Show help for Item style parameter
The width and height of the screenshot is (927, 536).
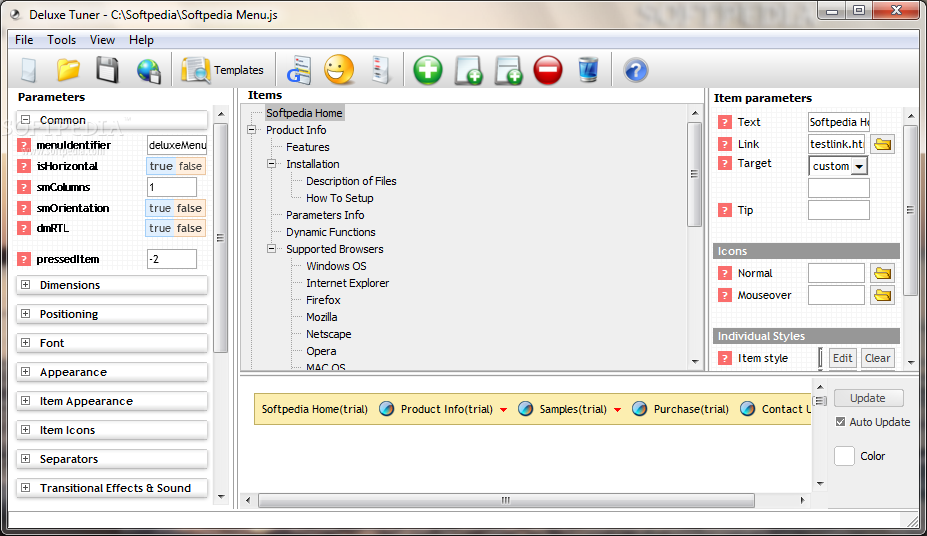(725, 358)
